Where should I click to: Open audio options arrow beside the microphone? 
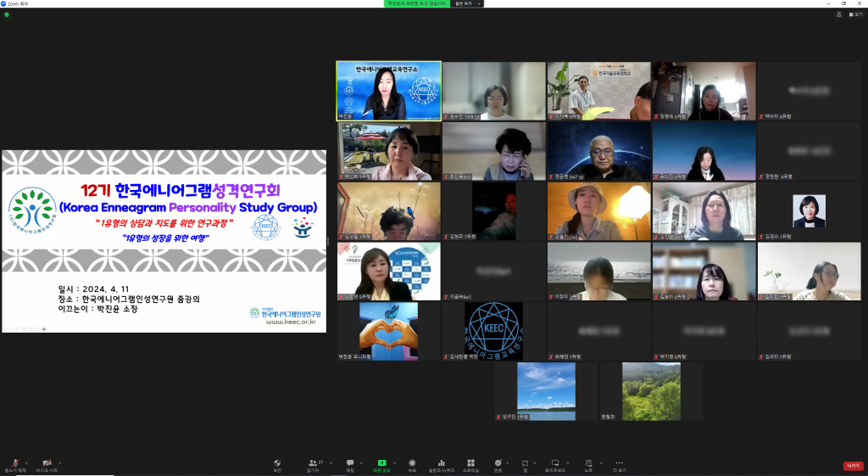point(27,462)
